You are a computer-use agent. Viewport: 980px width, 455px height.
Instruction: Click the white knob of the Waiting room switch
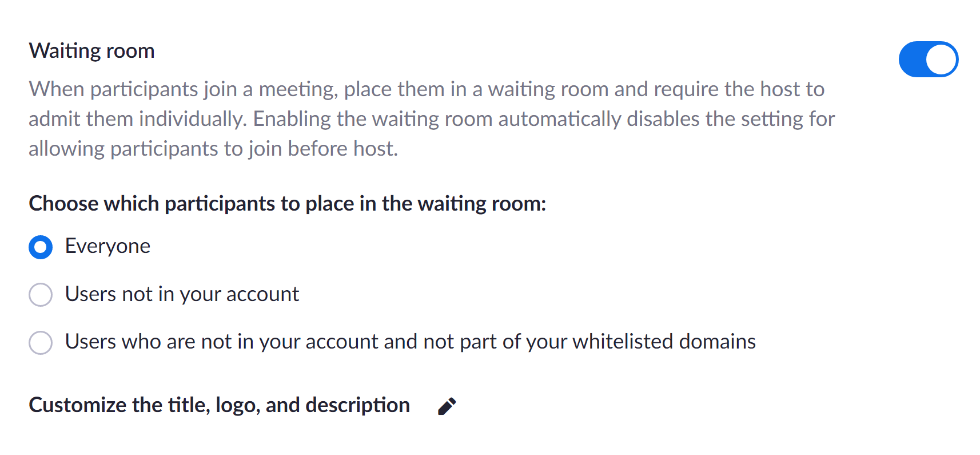[941, 59]
